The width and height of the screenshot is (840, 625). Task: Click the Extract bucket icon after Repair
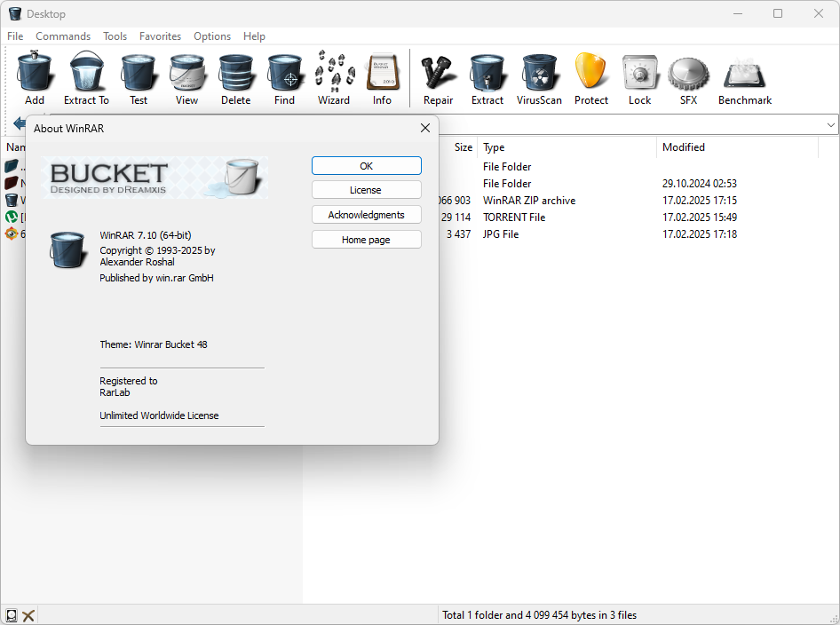(x=487, y=78)
